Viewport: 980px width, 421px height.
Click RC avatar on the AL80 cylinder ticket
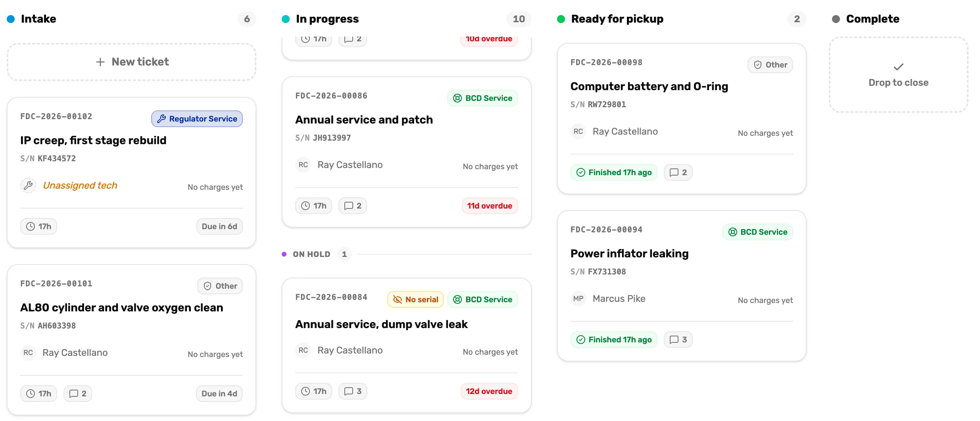[28, 353]
